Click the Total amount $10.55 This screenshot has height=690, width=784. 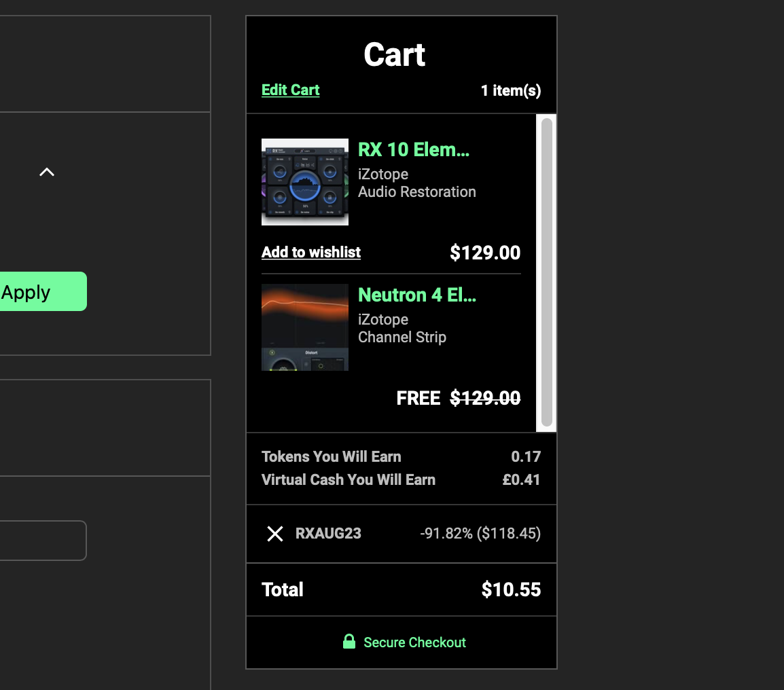(511, 589)
